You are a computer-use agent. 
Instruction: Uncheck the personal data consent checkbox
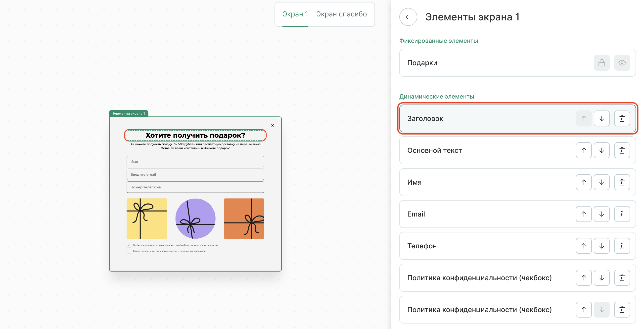pos(129,245)
